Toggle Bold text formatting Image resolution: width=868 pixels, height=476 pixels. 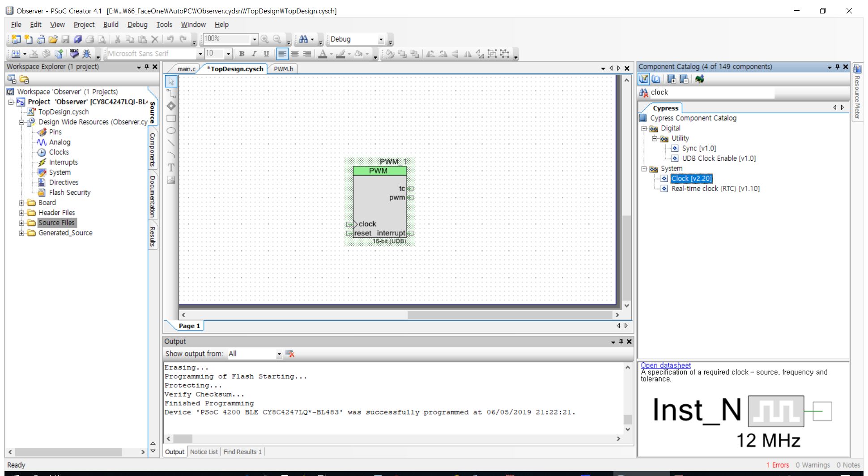[x=242, y=54]
